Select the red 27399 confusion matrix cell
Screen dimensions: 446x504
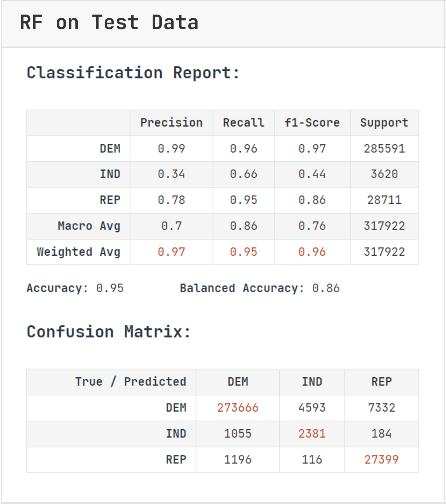381,460
